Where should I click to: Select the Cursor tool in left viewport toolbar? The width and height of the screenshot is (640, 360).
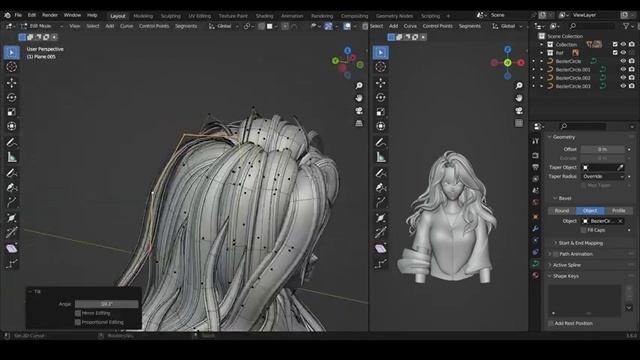click(11, 67)
